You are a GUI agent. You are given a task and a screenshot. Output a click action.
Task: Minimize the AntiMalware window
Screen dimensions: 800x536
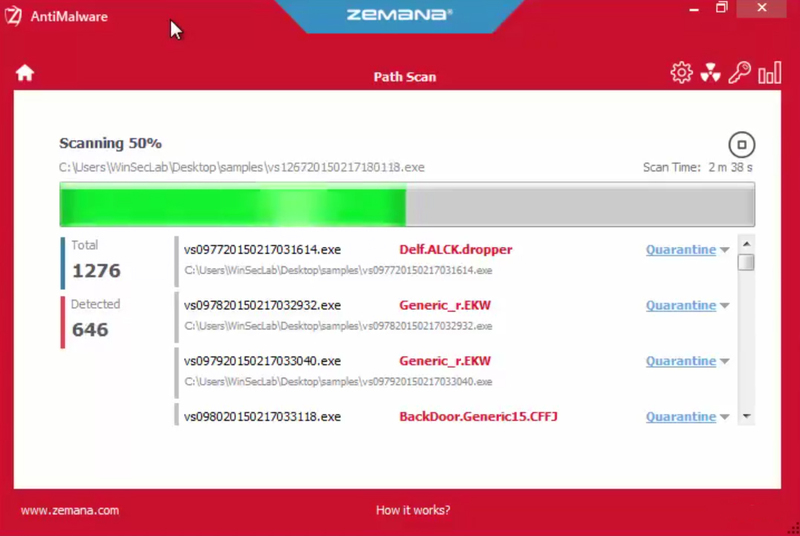(693, 9)
